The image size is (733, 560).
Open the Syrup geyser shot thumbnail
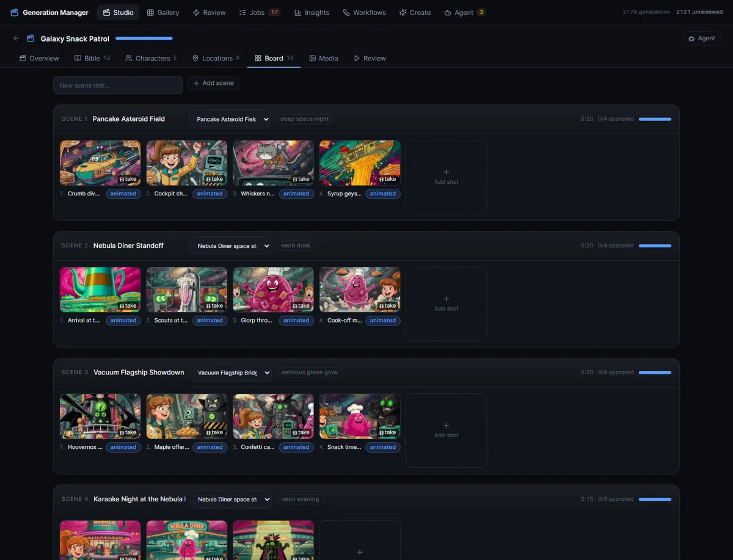(x=360, y=163)
